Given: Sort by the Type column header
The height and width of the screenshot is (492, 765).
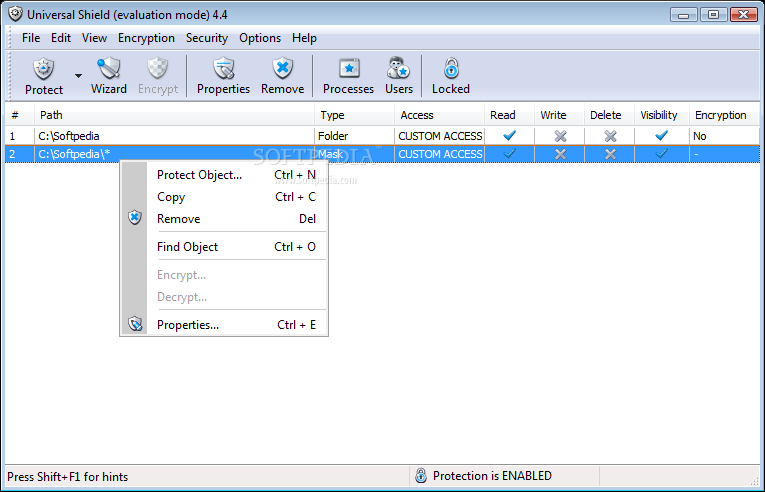Looking at the screenshot, I should click(x=354, y=115).
